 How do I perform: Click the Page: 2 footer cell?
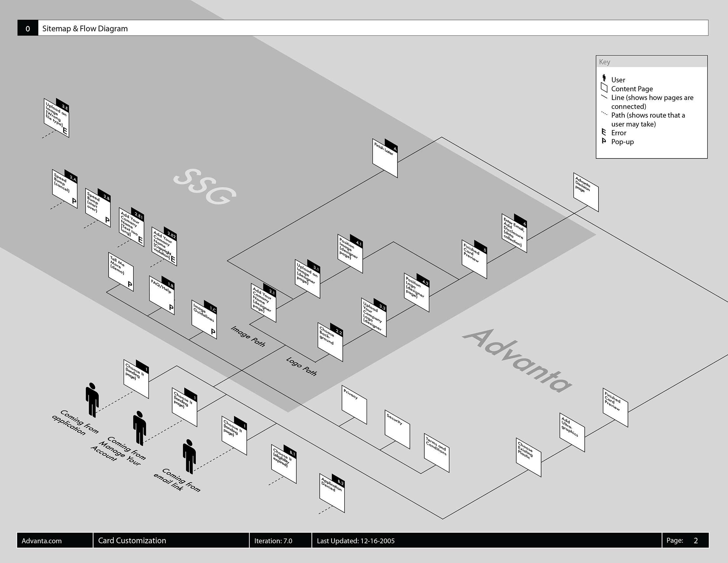point(685,541)
